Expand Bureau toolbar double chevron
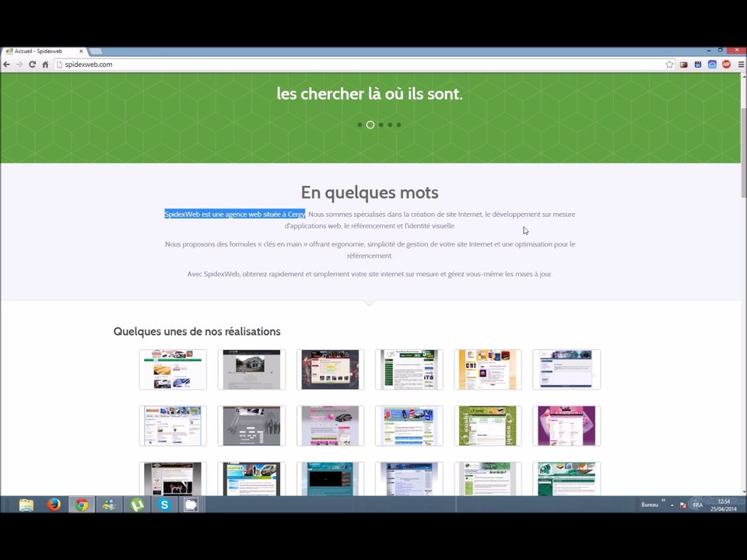 tap(663, 500)
